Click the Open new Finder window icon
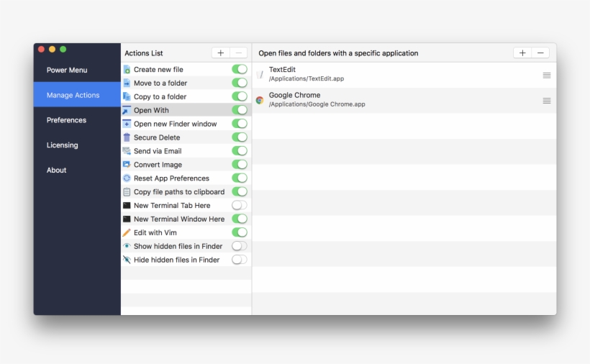The height and width of the screenshot is (364, 590). (127, 124)
